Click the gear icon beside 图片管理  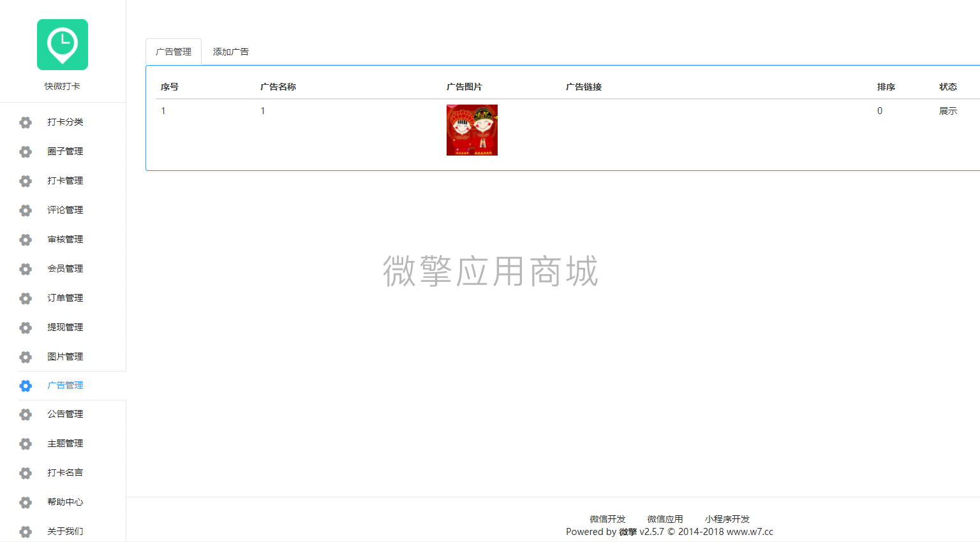(25, 356)
